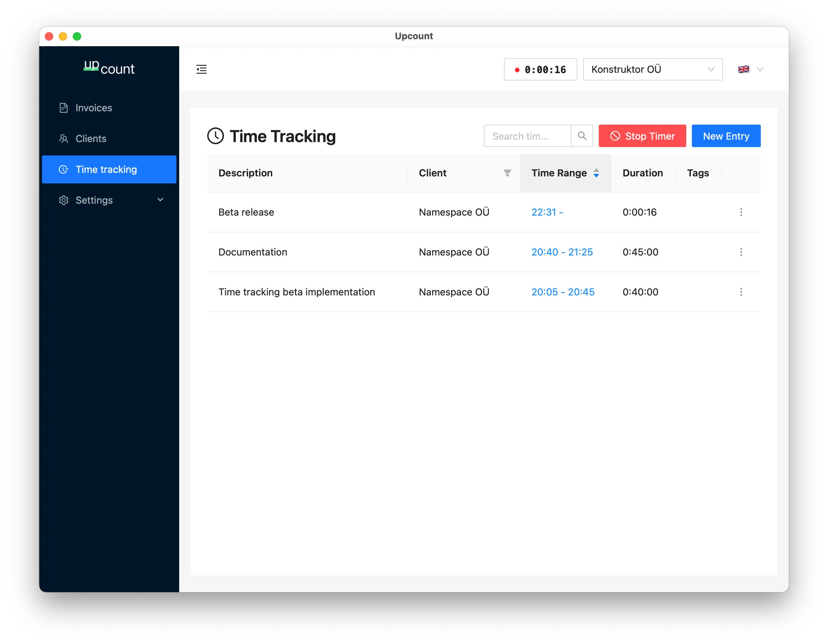Open the three-dot menu for Documentation entry
Screen dimensions: 828x644
741,252
